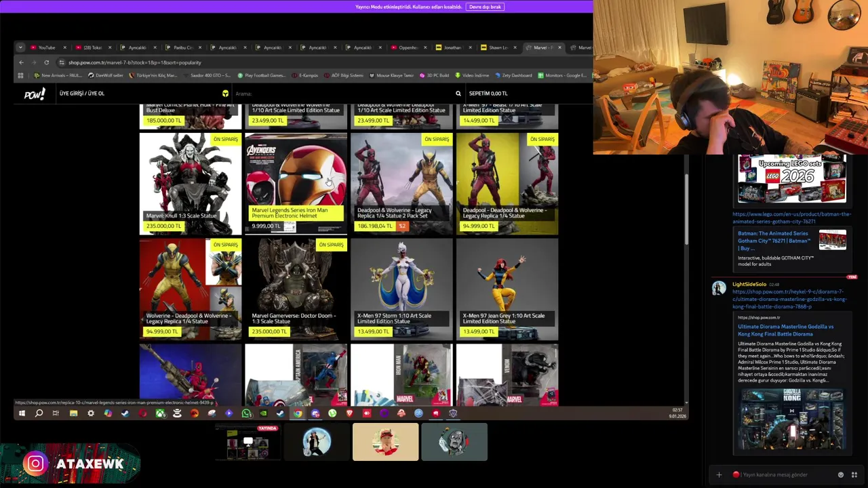
Task: Open the DireWolf seller bookmark
Action: [x=106, y=75]
